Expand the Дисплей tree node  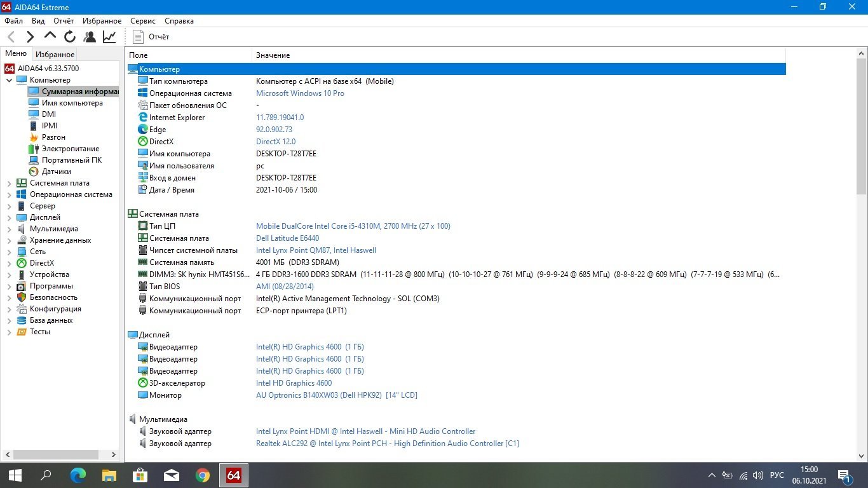[x=10, y=217]
